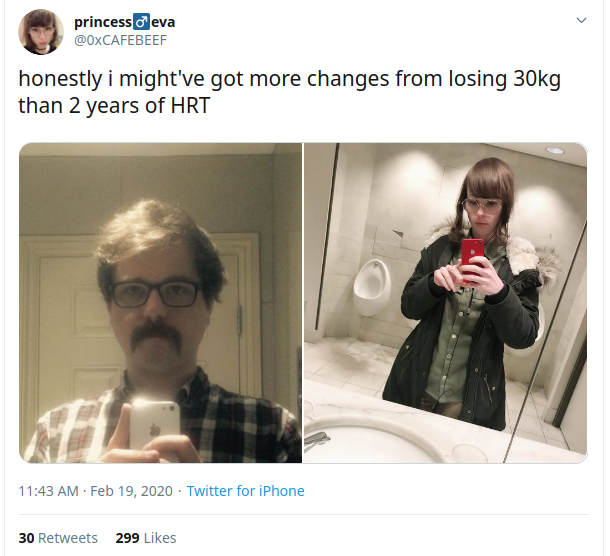Select the urinal in the right photo
The width and height of the screenshot is (610, 556).
[371, 287]
